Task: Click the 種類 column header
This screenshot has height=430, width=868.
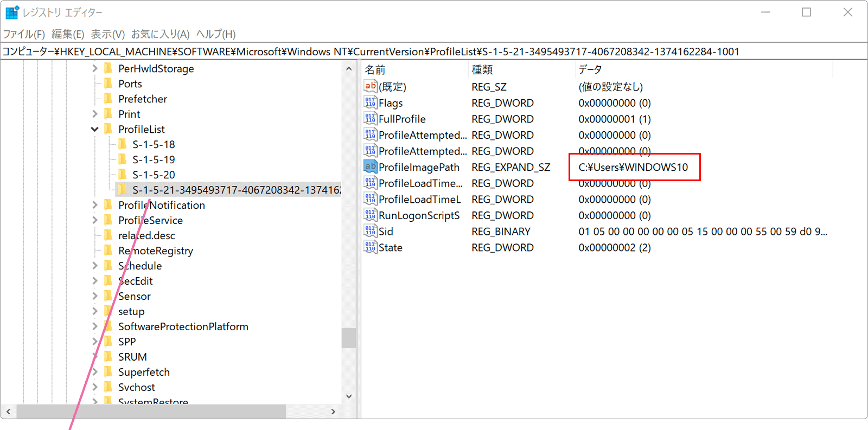Action: [521, 69]
